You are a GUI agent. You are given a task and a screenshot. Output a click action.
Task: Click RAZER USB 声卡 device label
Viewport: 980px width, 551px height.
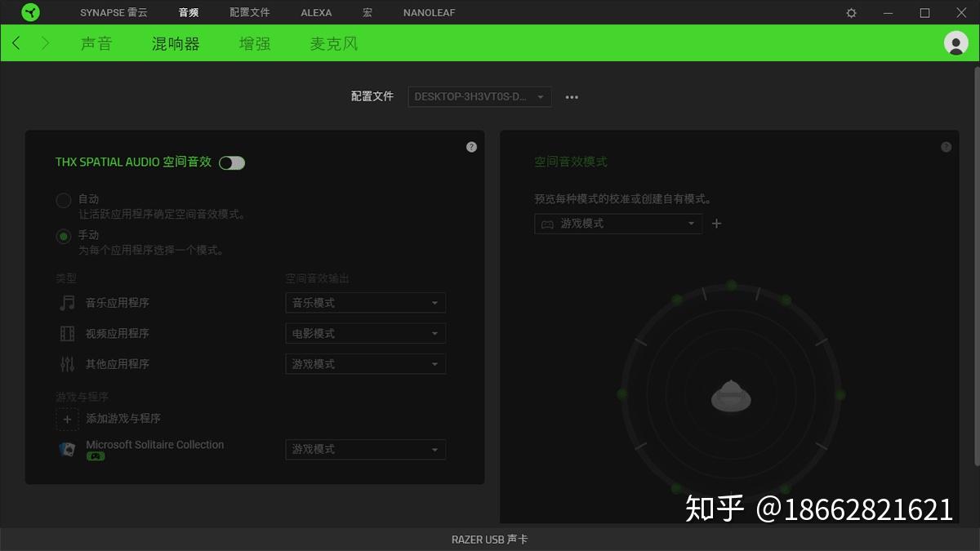click(x=490, y=540)
